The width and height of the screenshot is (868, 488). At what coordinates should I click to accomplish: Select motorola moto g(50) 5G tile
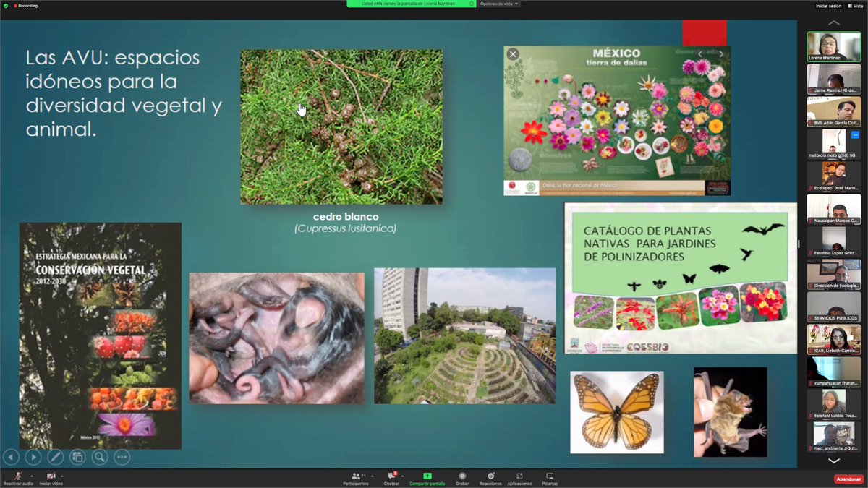point(834,144)
